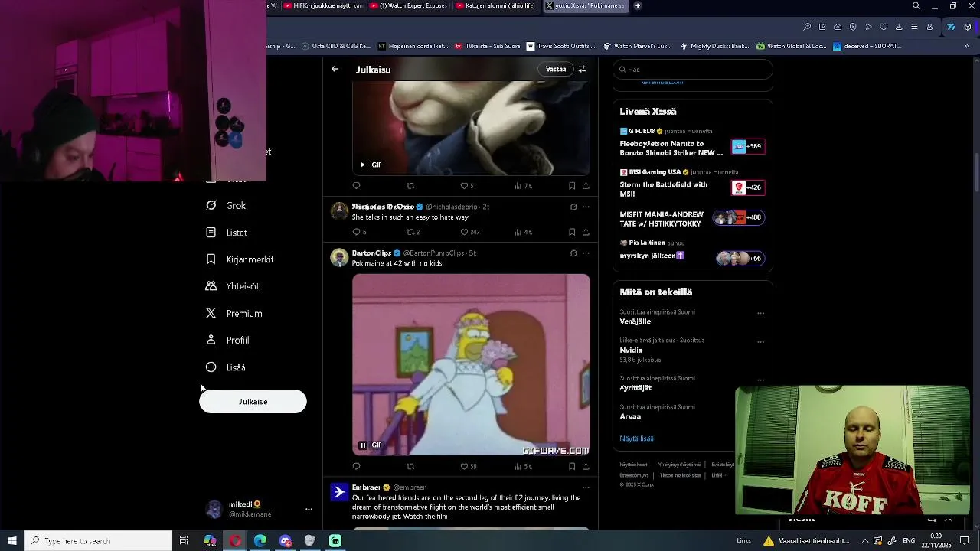The height and width of the screenshot is (551, 980).
Task: Open more options on Nicholas DeOrio reply
Action: coord(586,207)
